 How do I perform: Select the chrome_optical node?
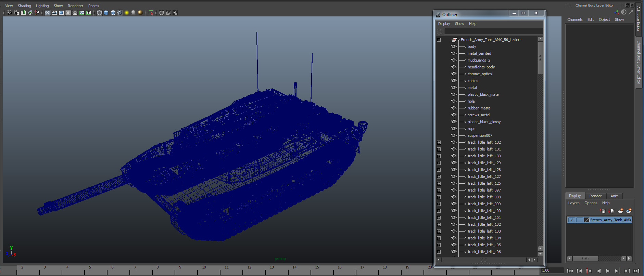480,74
